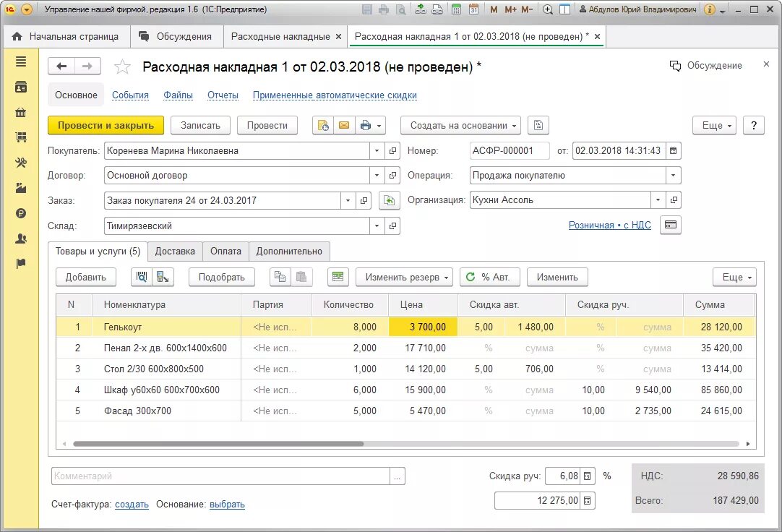Viewport: 782px width, 532px height.
Task: Click the Провести и закрыть button
Action: tap(106, 126)
